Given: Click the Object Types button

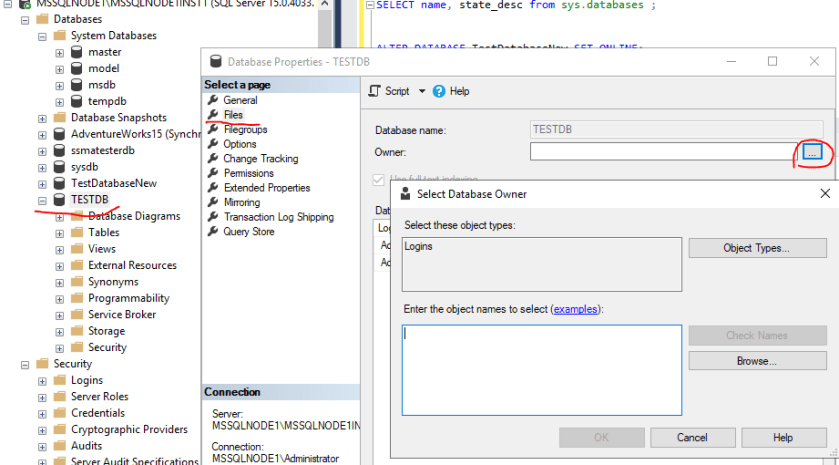Looking at the screenshot, I should [756, 248].
